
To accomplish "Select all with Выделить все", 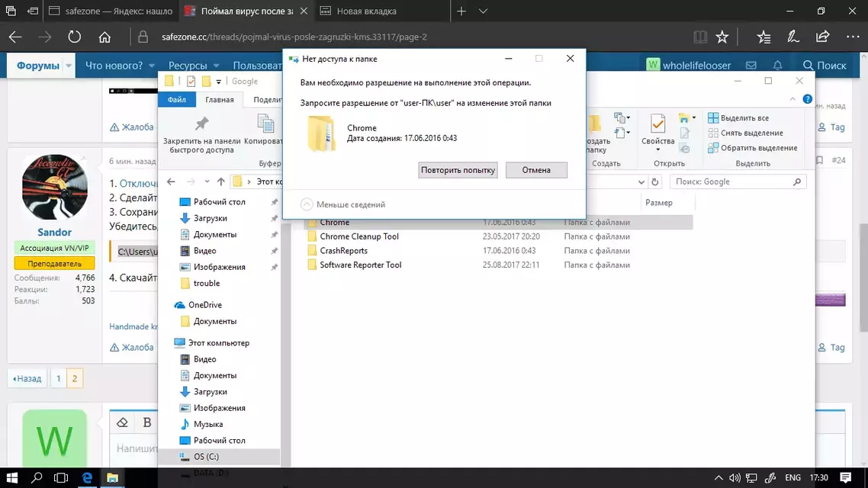I will (x=738, y=118).
